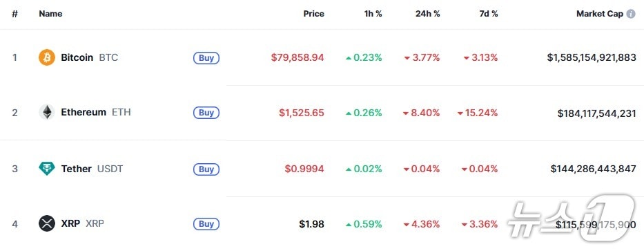Click Buy button in the XRP row
The width and height of the screenshot is (644, 251).
click(x=206, y=224)
